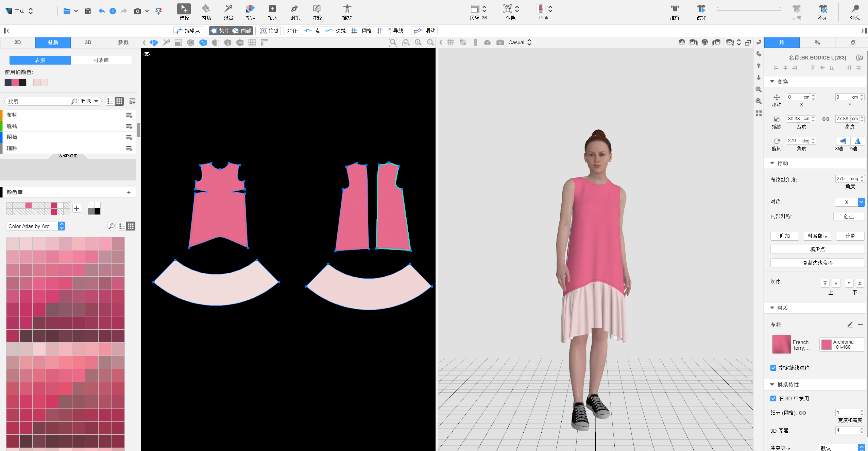868x451 pixels.
Task: Collapse the 行动 actions section
Action: point(772,163)
